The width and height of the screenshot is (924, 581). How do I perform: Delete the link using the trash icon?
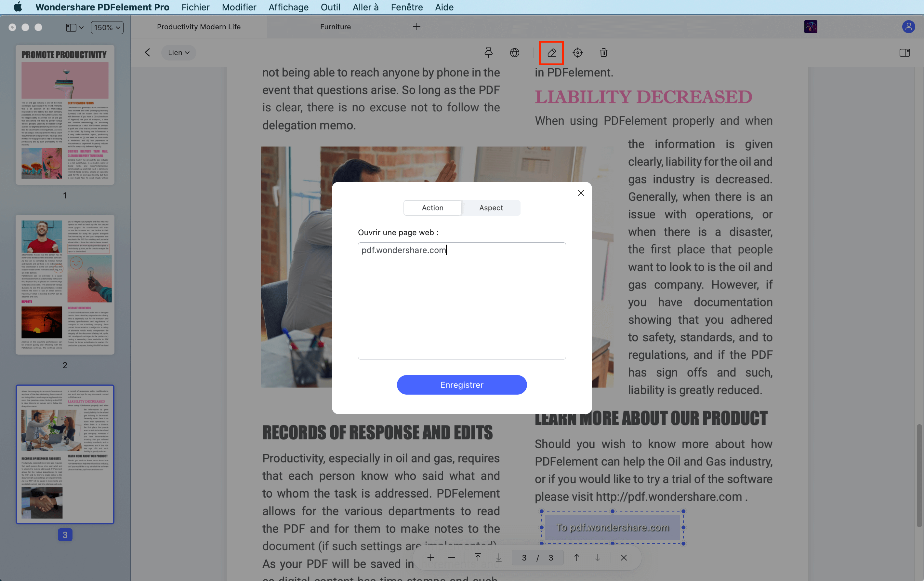coord(603,53)
